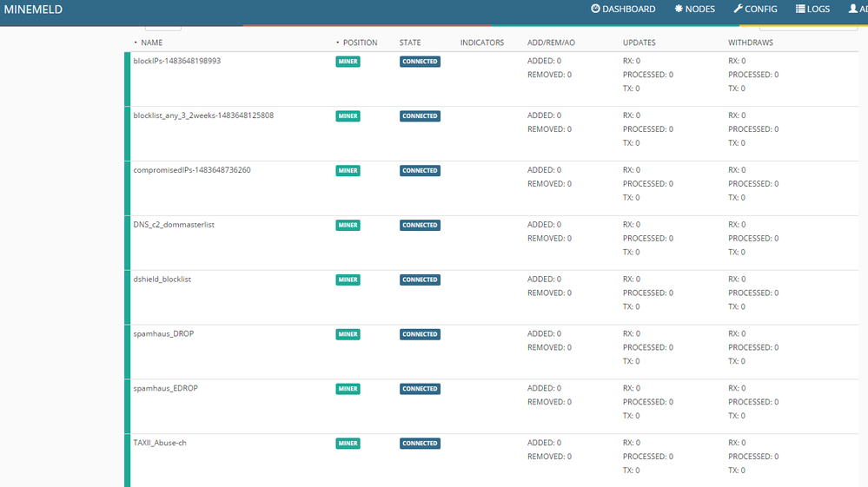Screen dimensions: 868x487
Task: Open the Dashboard page
Action: pyautogui.click(x=623, y=9)
